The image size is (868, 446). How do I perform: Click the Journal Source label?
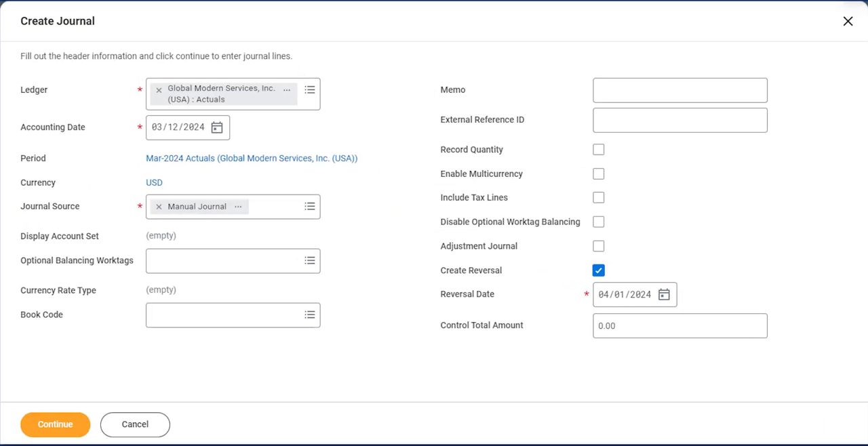click(x=50, y=207)
